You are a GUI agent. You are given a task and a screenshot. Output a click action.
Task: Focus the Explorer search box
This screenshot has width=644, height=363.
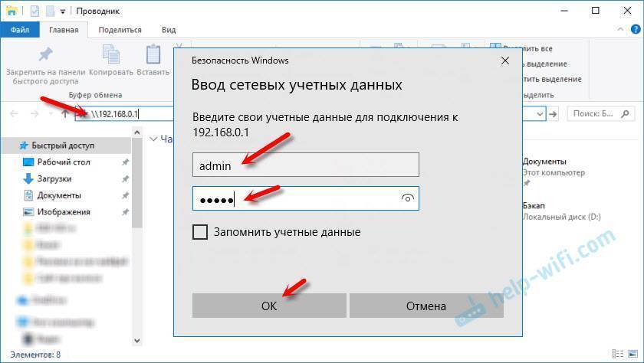click(600, 114)
